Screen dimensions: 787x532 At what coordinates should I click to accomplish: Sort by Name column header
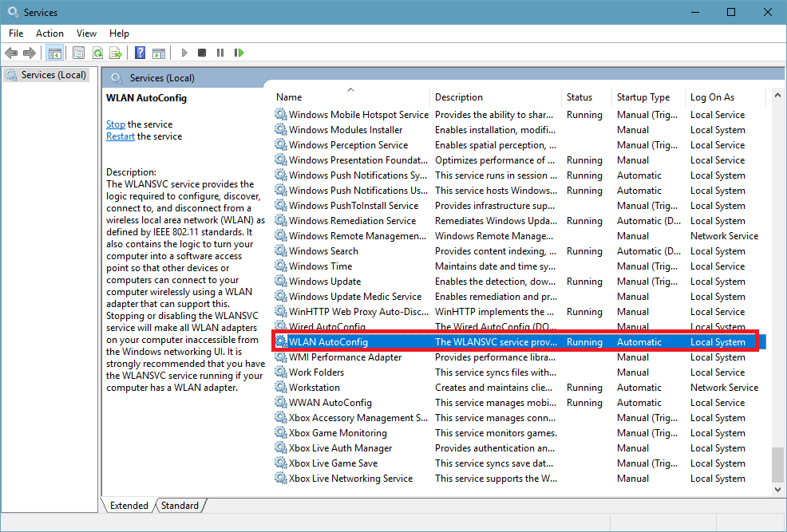pos(351,97)
